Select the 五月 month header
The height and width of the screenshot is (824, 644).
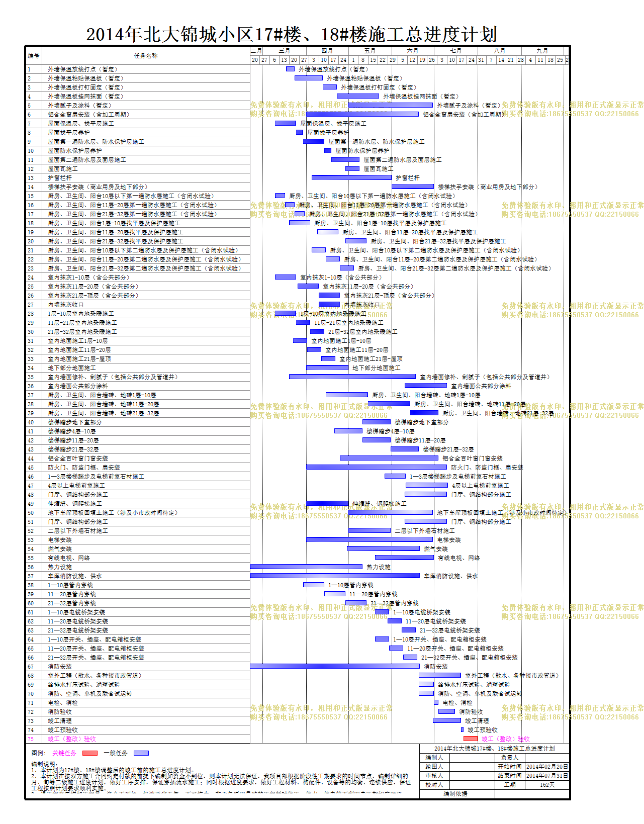pos(370,51)
